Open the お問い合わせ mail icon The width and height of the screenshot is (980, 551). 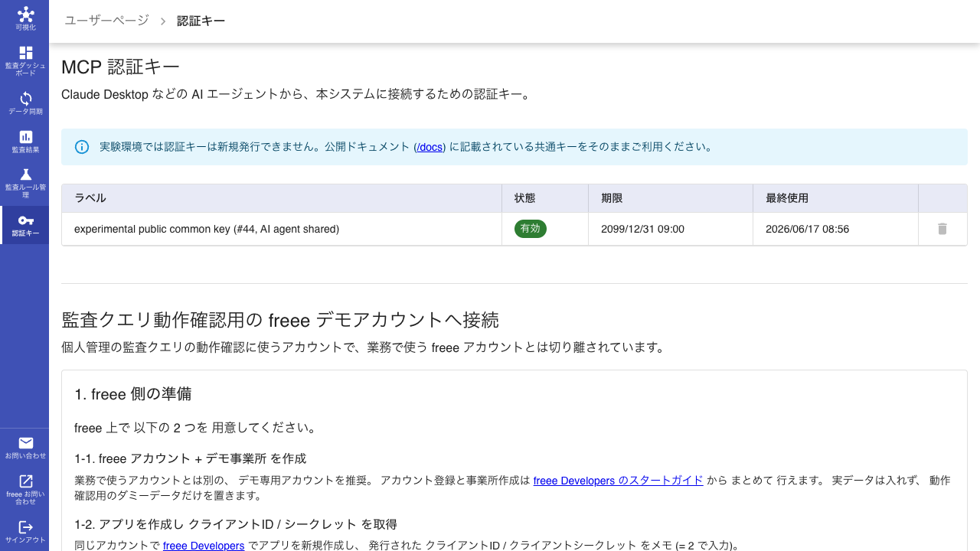click(25, 443)
